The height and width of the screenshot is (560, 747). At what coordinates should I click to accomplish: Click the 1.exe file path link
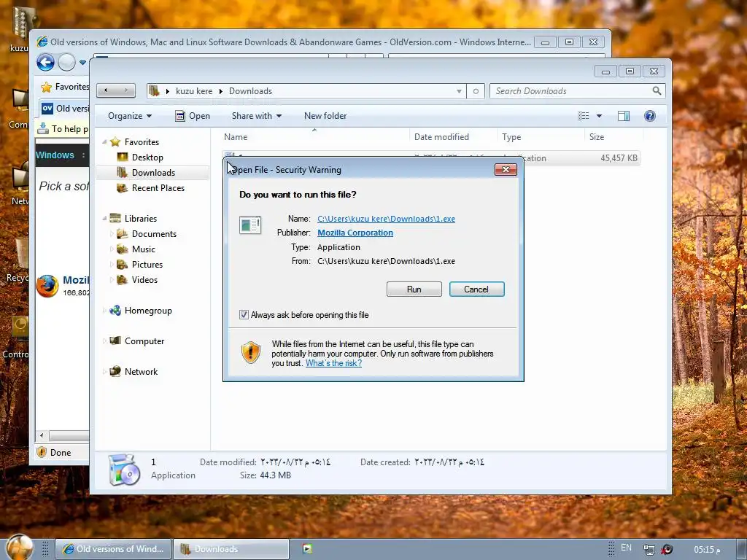[386, 219]
